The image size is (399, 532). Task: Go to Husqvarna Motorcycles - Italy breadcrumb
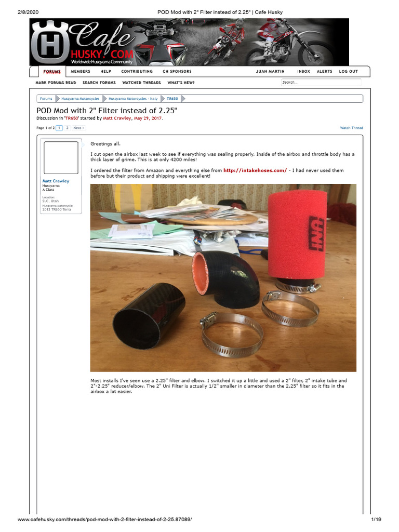point(133,99)
